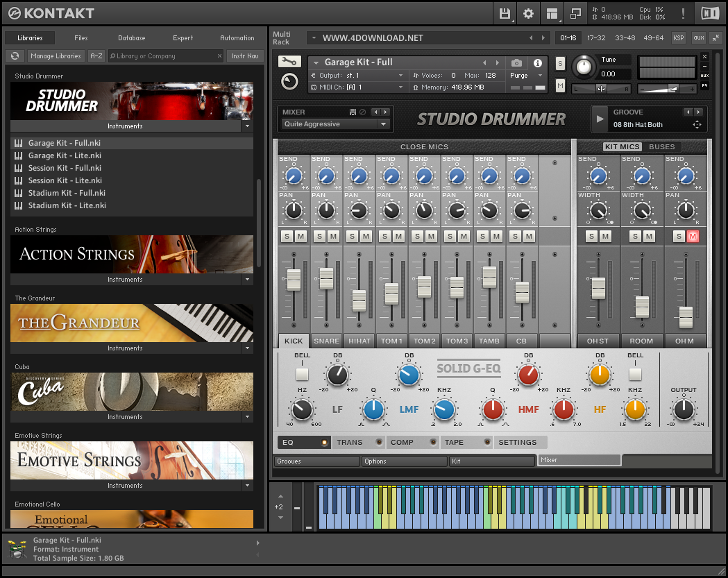
Task: Click Manage Libraries button
Action: point(56,56)
